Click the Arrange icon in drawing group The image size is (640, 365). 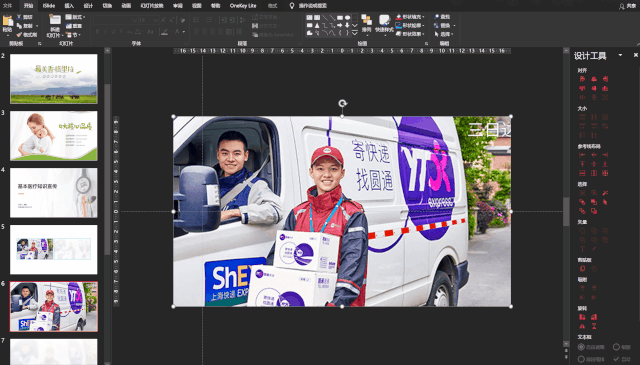pyautogui.click(x=366, y=20)
